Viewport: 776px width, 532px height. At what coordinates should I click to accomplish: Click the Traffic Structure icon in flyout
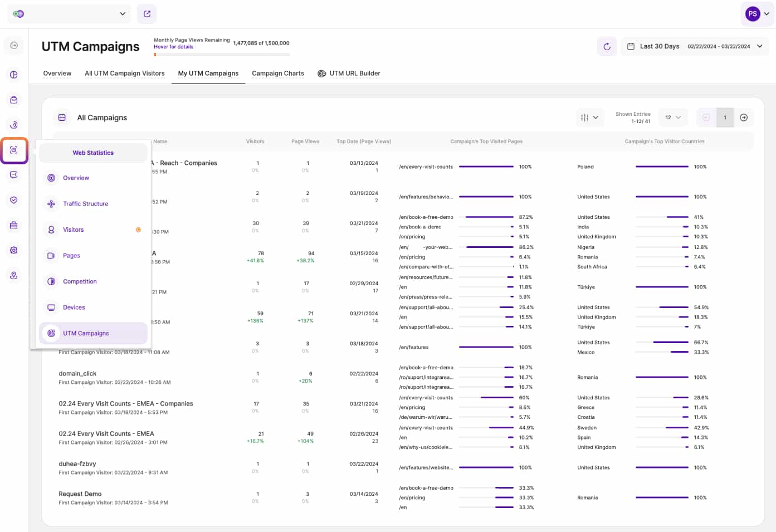51,204
